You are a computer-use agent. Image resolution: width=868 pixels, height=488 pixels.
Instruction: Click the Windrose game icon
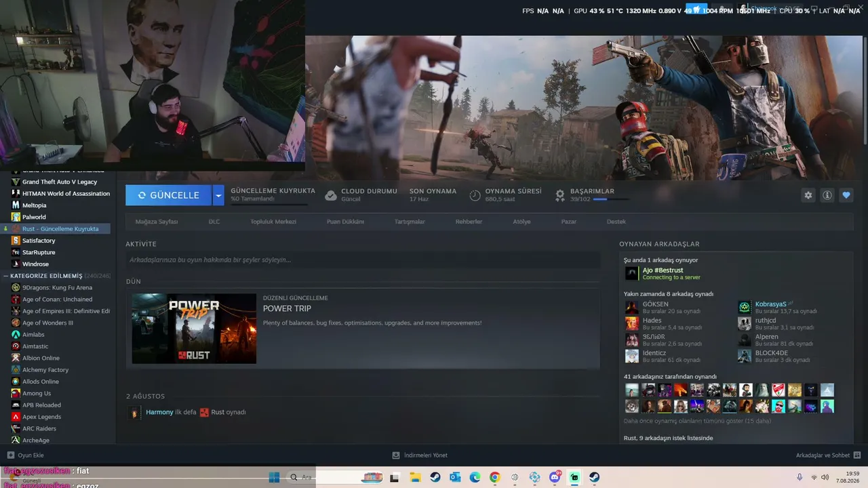(x=16, y=264)
